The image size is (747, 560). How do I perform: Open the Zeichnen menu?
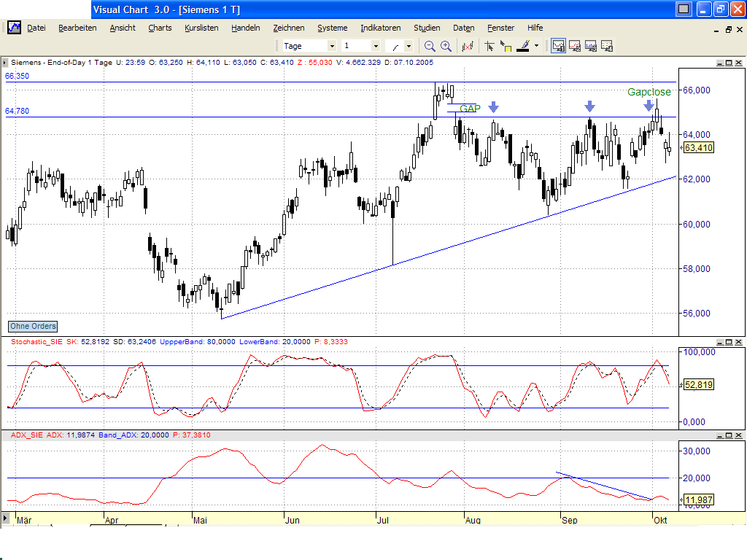point(289,28)
